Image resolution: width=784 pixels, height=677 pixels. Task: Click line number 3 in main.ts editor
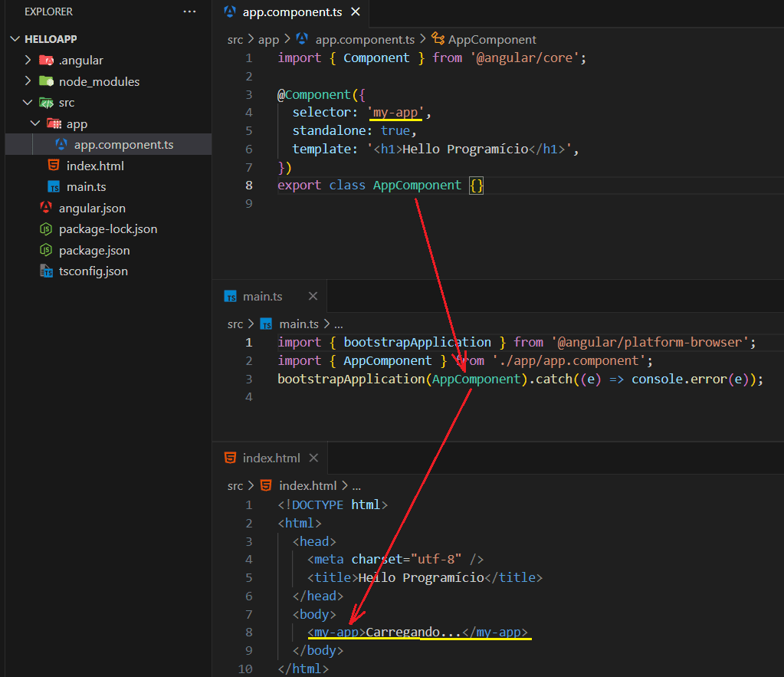[248, 379]
